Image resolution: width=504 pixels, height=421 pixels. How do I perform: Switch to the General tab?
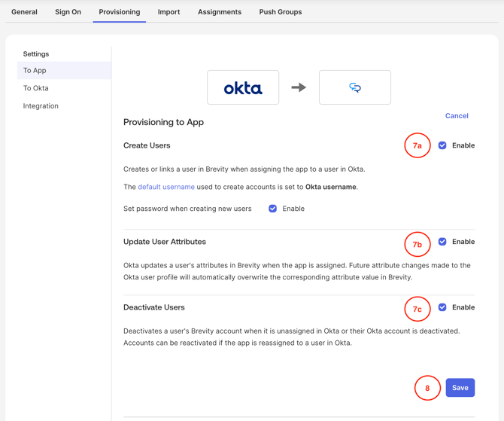[x=24, y=12]
